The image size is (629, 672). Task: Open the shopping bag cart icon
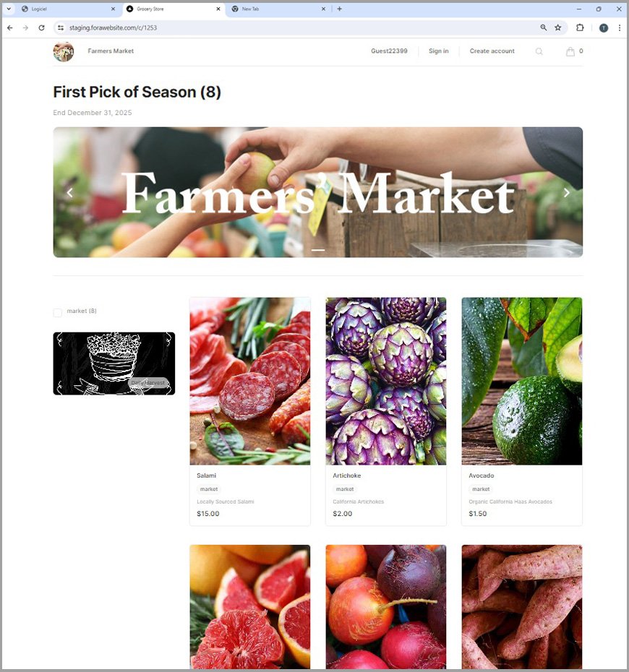(x=570, y=51)
